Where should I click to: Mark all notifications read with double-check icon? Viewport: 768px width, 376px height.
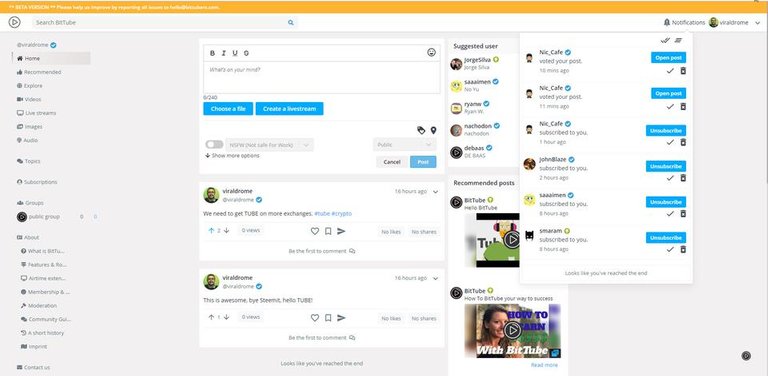665,41
